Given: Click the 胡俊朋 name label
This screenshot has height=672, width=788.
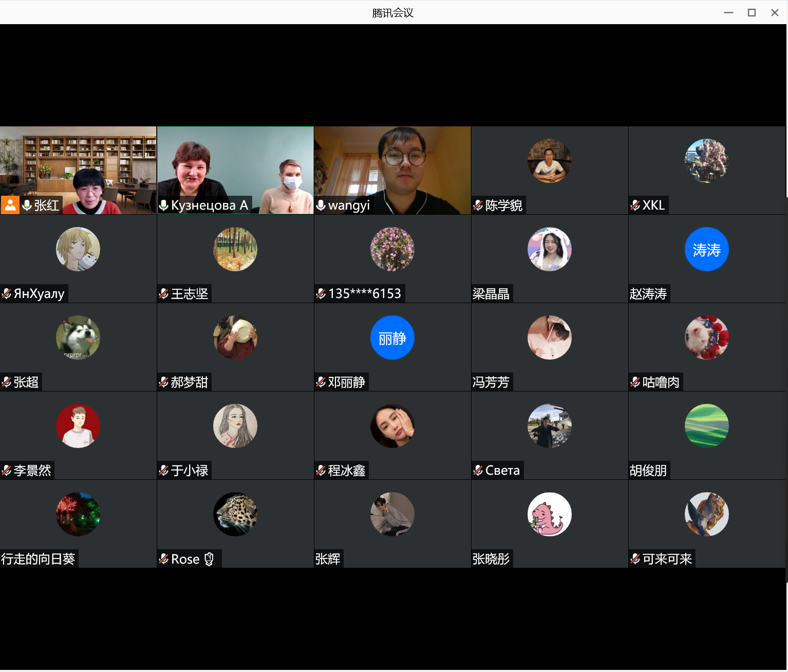Looking at the screenshot, I should [x=648, y=470].
